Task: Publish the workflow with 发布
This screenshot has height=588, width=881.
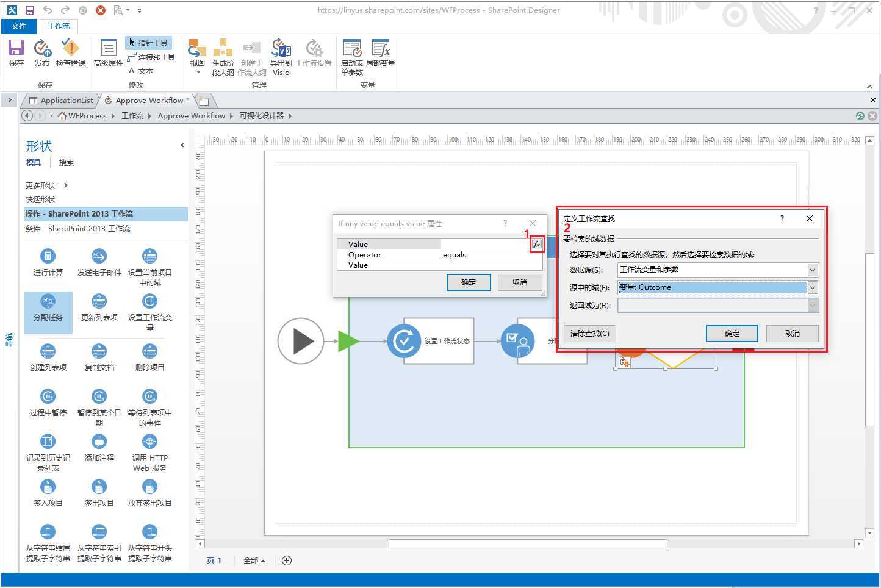Action: click(x=42, y=52)
